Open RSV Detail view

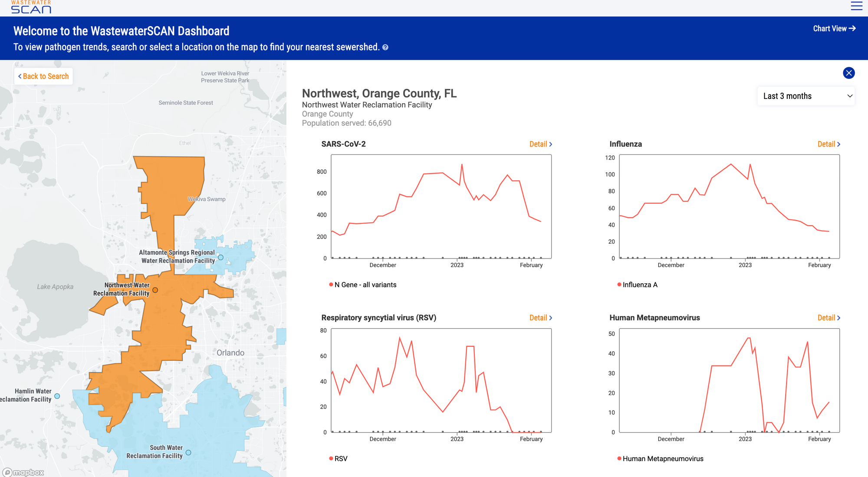click(x=540, y=318)
